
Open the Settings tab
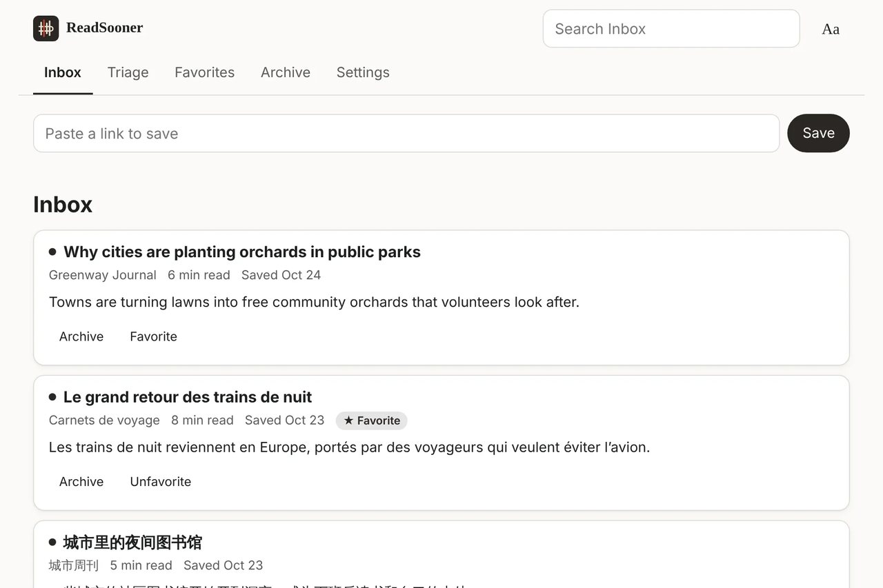coord(363,72)
